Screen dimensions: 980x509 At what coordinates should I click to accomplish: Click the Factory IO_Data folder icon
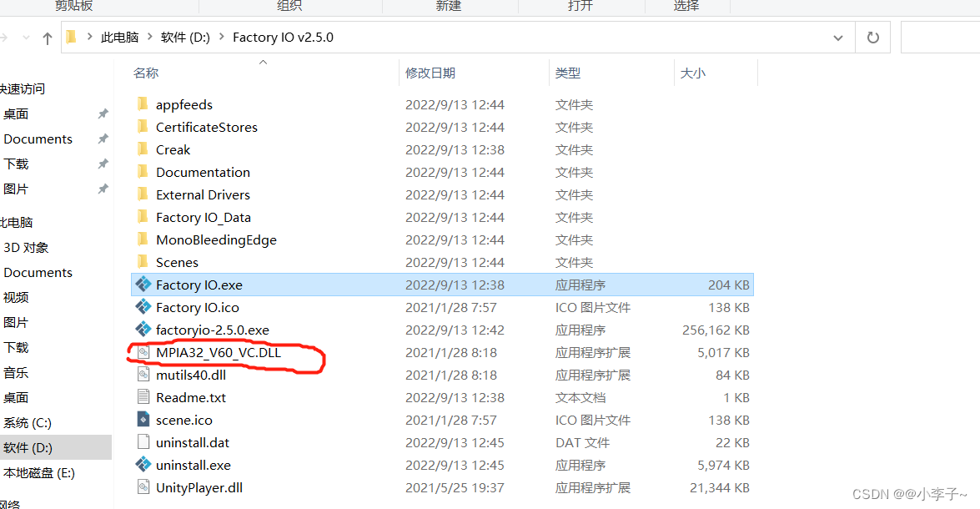point(143,216)
